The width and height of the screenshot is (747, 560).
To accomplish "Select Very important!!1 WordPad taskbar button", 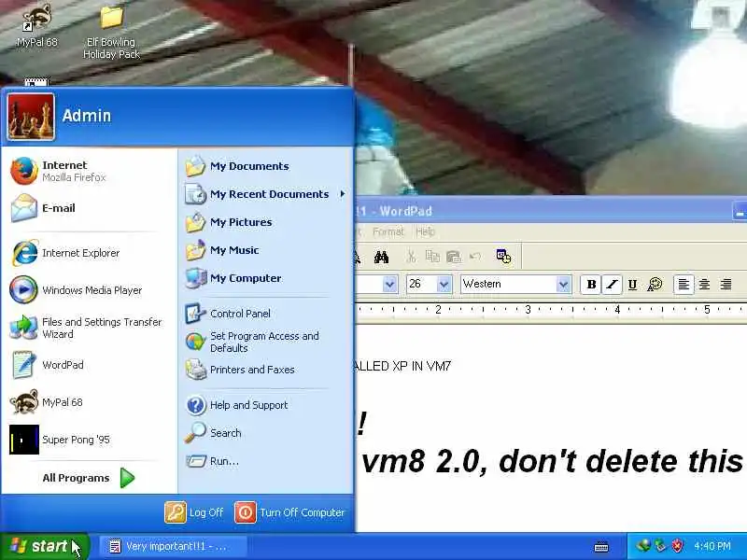I will pos(173,546).
